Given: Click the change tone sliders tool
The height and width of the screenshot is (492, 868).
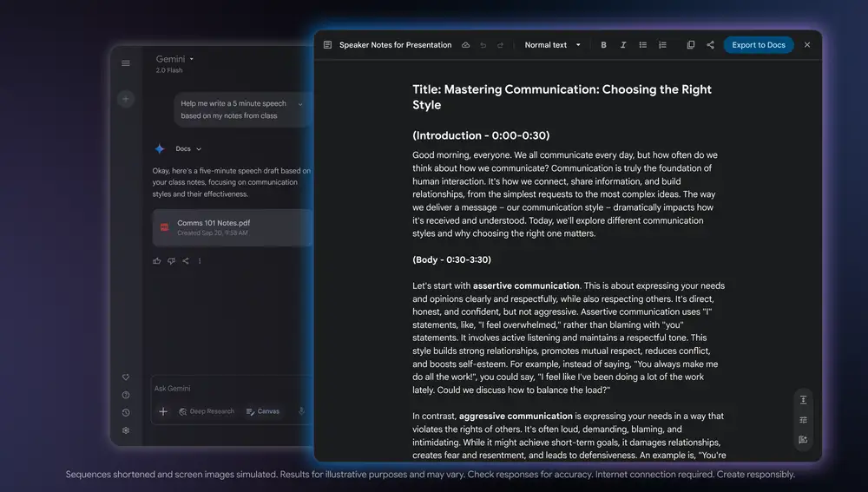Looking at the screenshot, I should pos(803,420).
